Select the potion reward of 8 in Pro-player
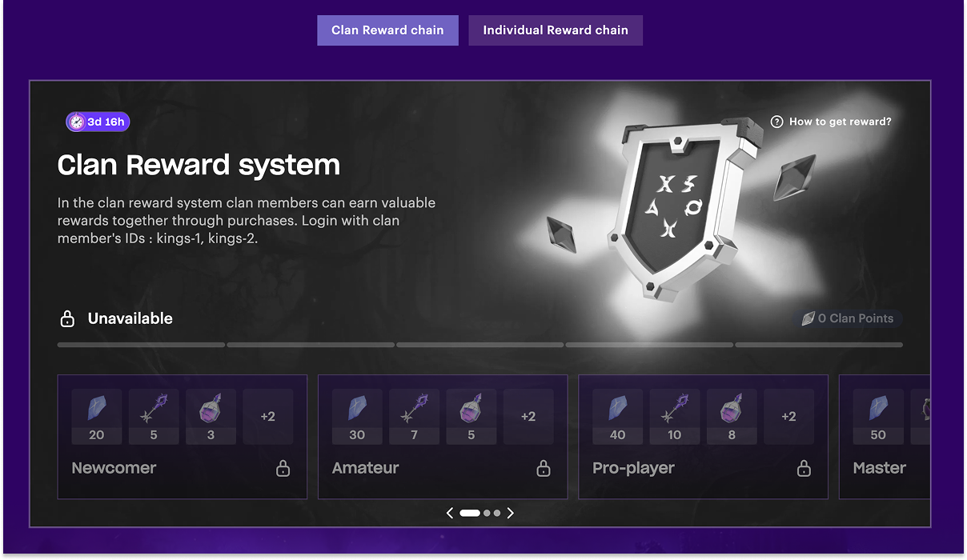The image size is (967, 560). [732, 416]
